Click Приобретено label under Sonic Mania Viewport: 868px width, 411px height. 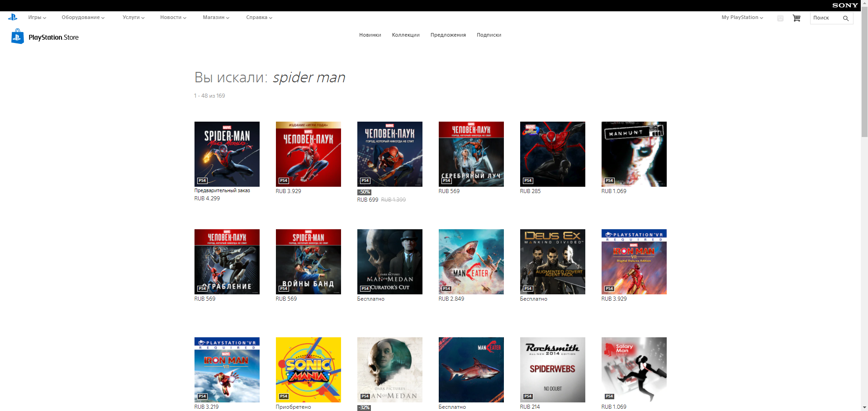pyautogui.click(x=294, y=407)
